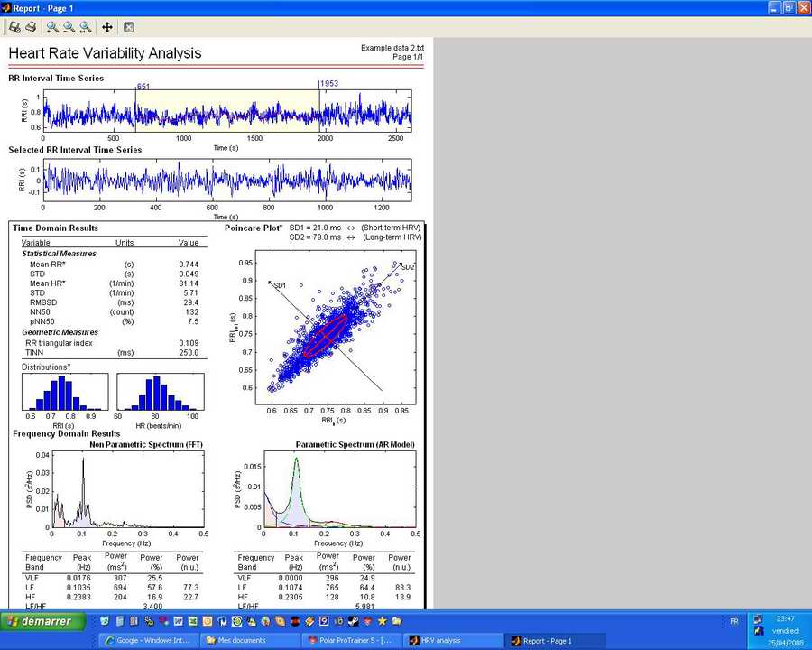
Task: Click the 1953 marker on RR series
Action: pyautogui.click(x=328, y=84)
